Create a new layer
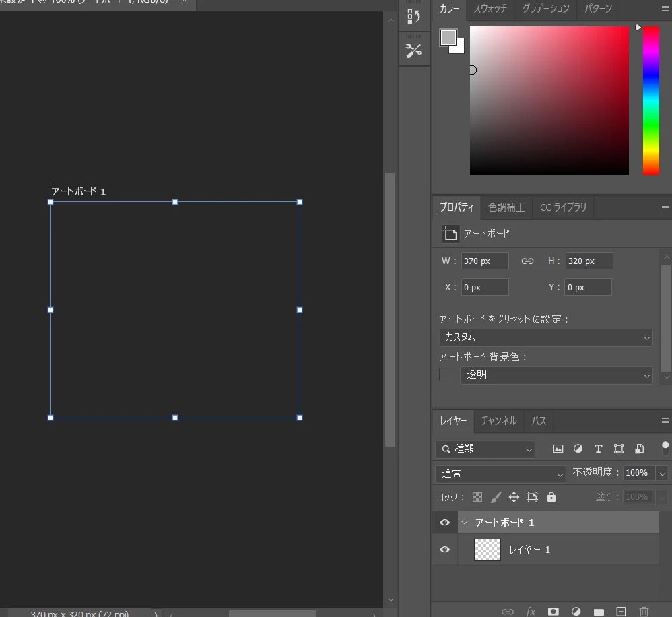Screen dimensions: 672x617 point(621,612)
